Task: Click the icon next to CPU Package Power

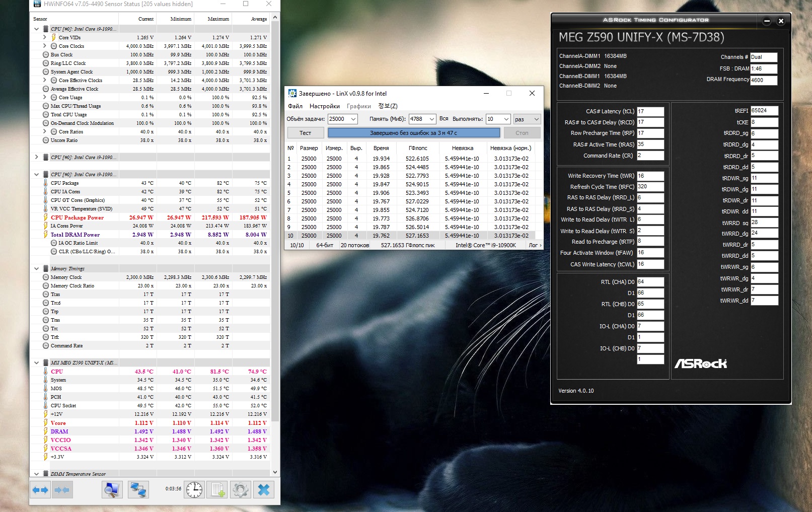Action: (x=46, y=217)
